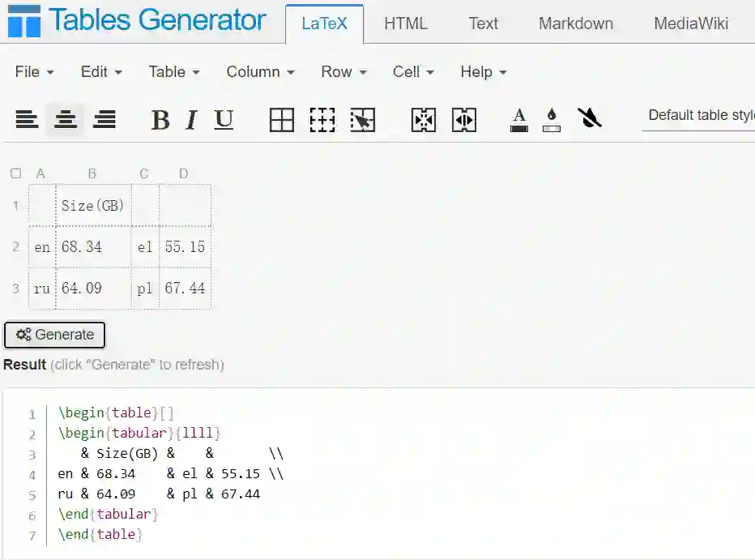Switch to the Markdown tab

[x=575, y=24]
